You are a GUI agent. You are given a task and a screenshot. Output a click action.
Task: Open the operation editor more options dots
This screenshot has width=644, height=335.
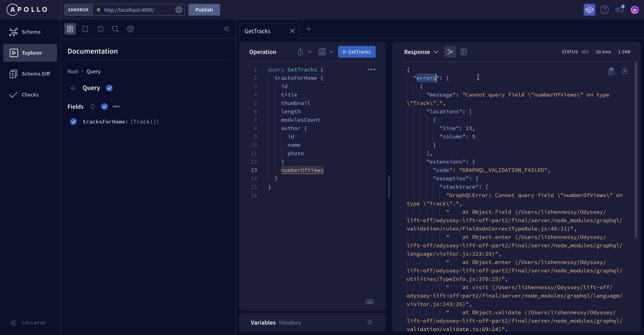pyautogui.click(x=372, y=70)
